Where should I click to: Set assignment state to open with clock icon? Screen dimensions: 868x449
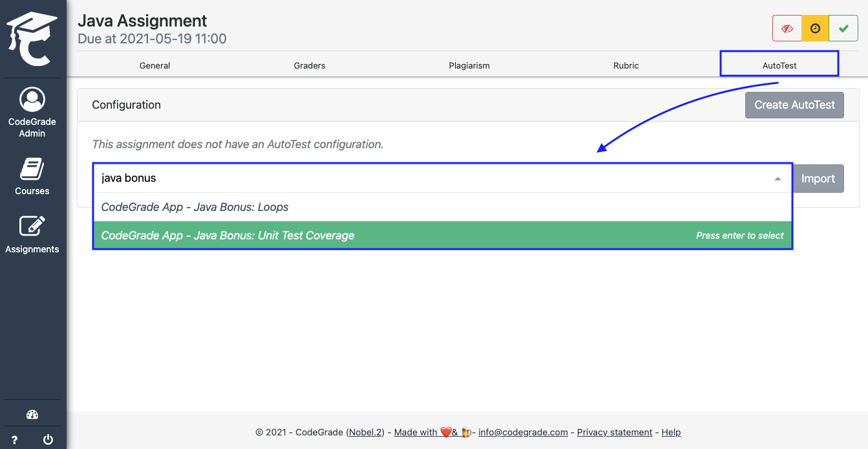coord(815,29)
